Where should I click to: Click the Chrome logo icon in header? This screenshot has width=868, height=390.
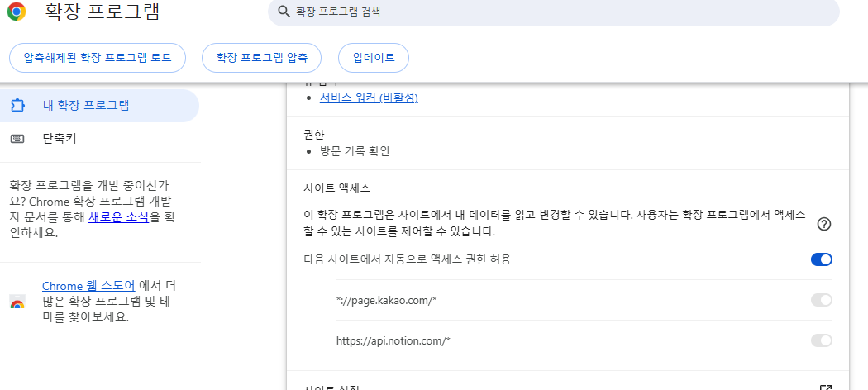[x=17, y=12]
